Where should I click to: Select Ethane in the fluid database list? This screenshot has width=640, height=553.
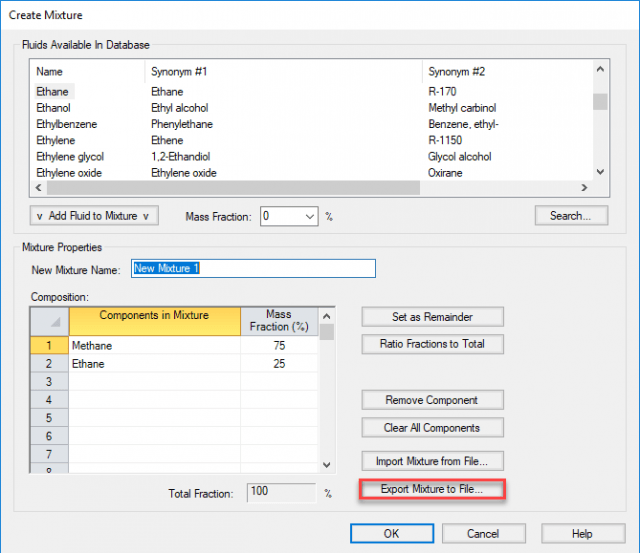[53, 92]
